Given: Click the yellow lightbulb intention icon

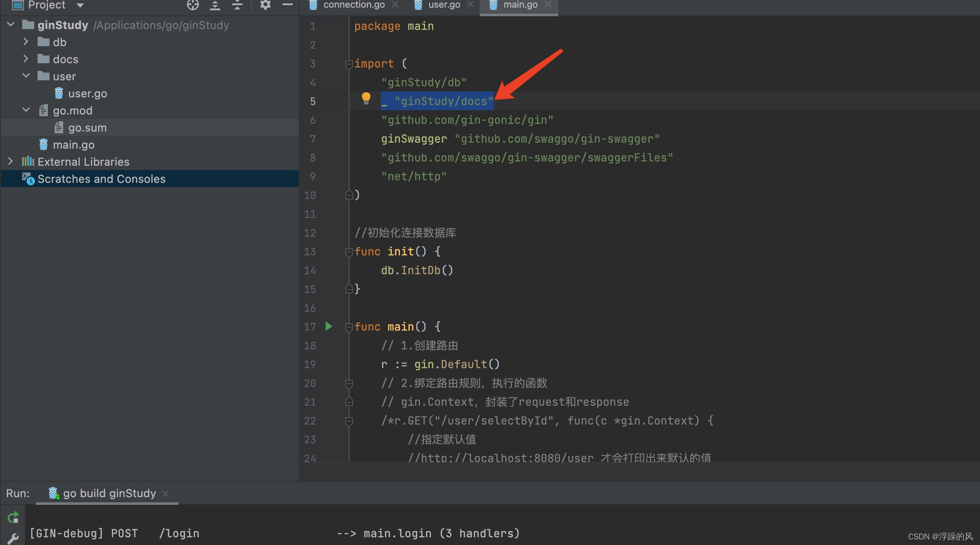Looking at the screenshot, I should coord(366,98).
